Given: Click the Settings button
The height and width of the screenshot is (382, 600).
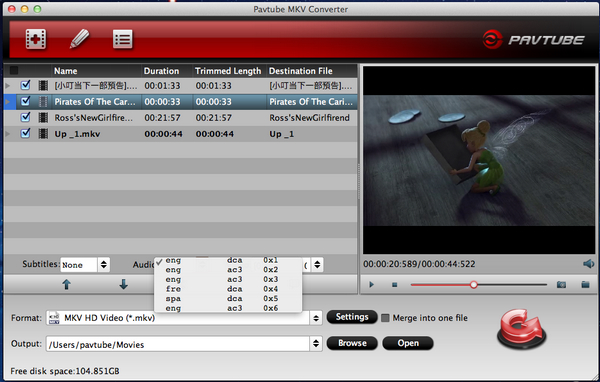Looking at the screenshot, I should click(352, 317).
